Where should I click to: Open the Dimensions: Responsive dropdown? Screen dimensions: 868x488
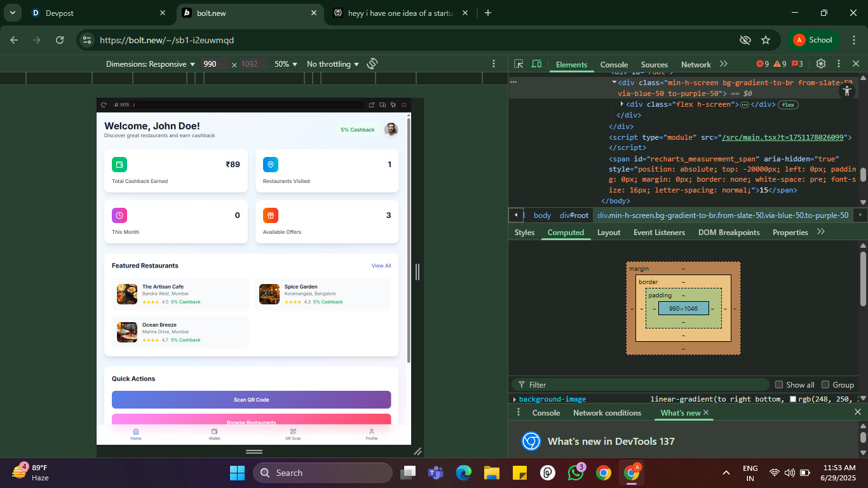(151, 64)
